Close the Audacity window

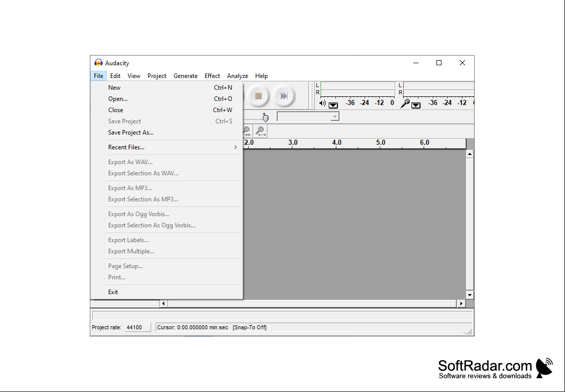462,63
